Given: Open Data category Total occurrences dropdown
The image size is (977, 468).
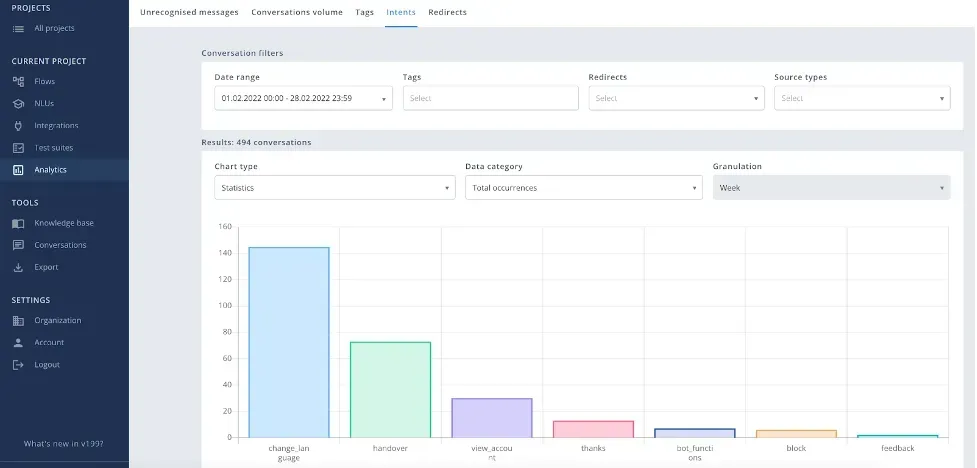Looking at the screenshot, I should pyautogui.click(x=584, y=188).
